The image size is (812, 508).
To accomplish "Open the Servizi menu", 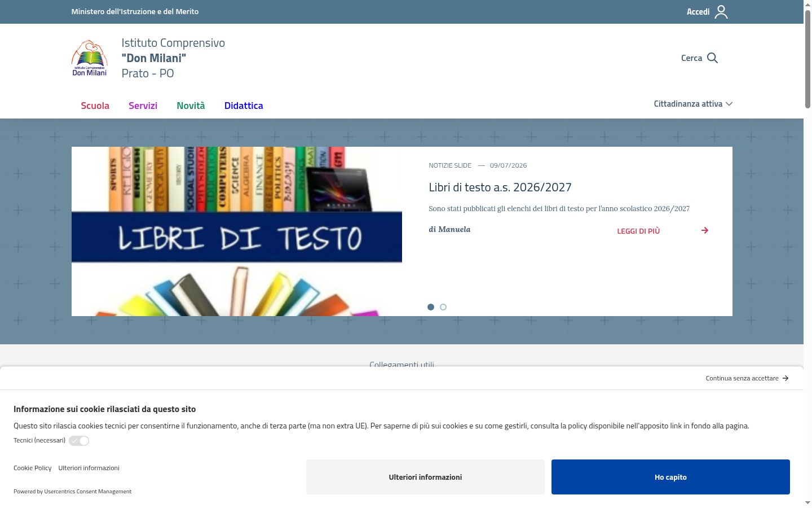I will tap(143, 106).
